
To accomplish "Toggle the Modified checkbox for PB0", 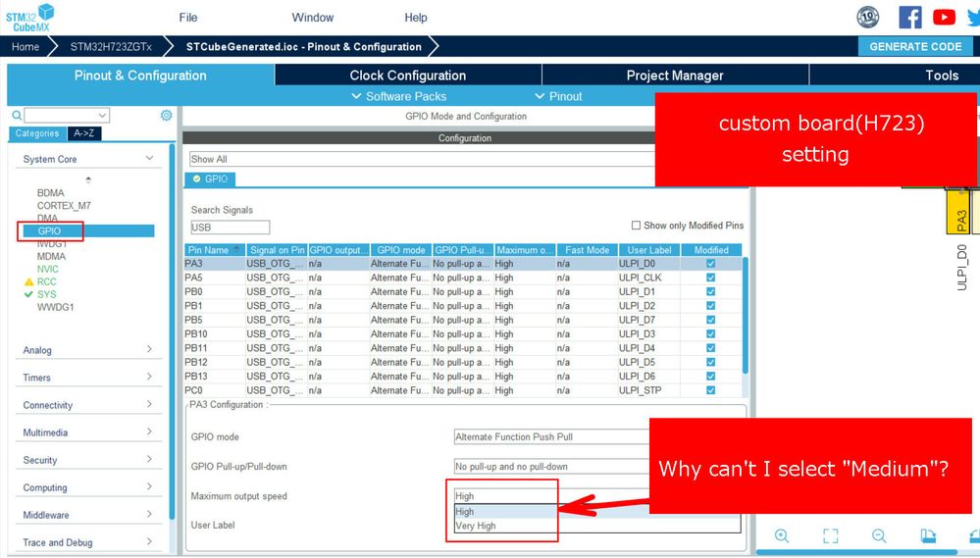I will pyautogui.click(x=710, y=292).
